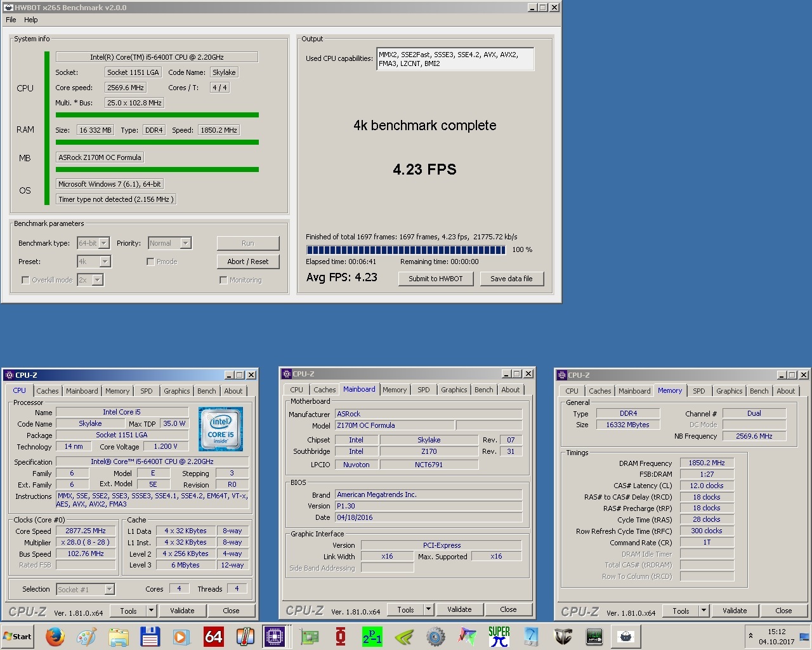
Task: Open the green NVIDIA taskbar icon
Action: (x=404, y=637)
